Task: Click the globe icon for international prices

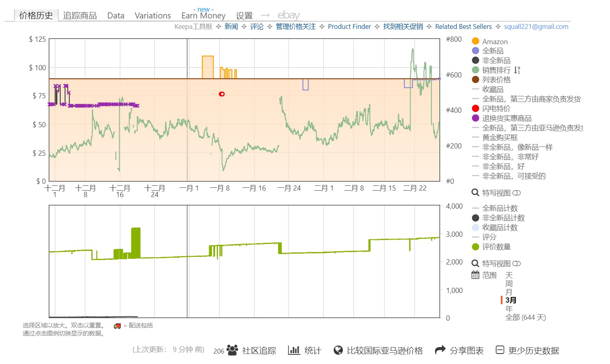Action: 338,350
